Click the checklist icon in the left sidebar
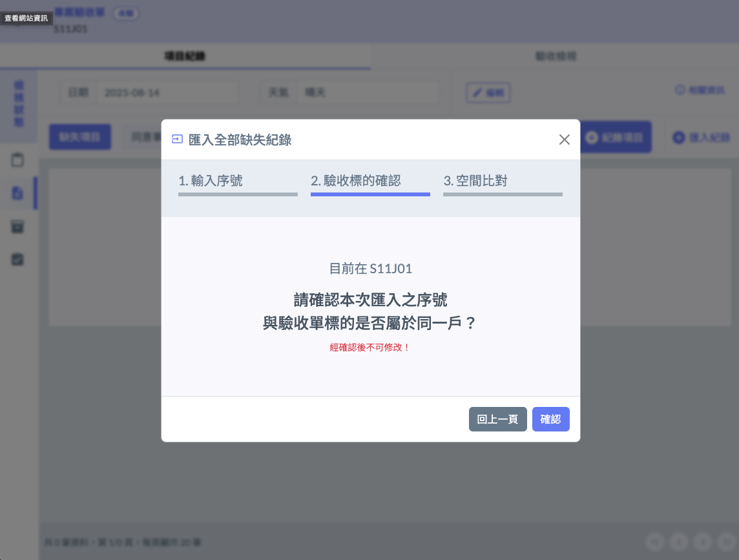 click(x=18, y=259)
